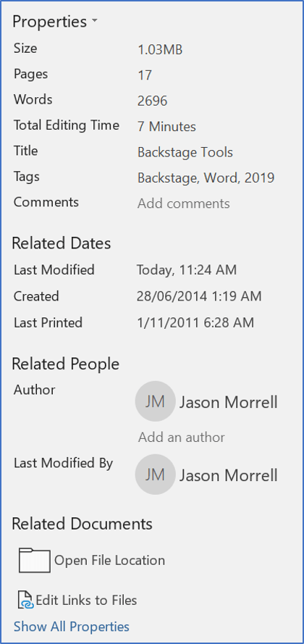Edit the Tags value Backstage, Word, 2019

(206, 177)
